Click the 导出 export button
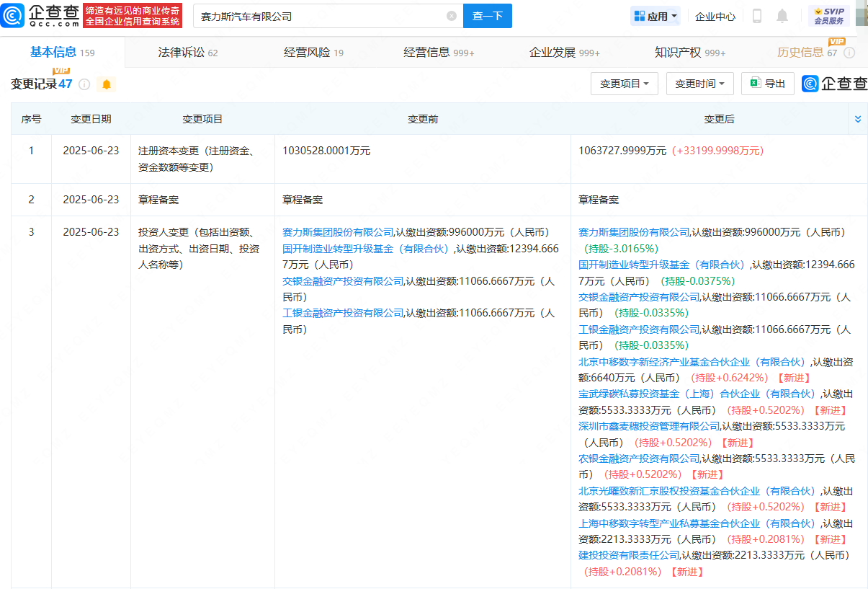The height and width of the screenshot is (589, 868). tap(768, 84)
